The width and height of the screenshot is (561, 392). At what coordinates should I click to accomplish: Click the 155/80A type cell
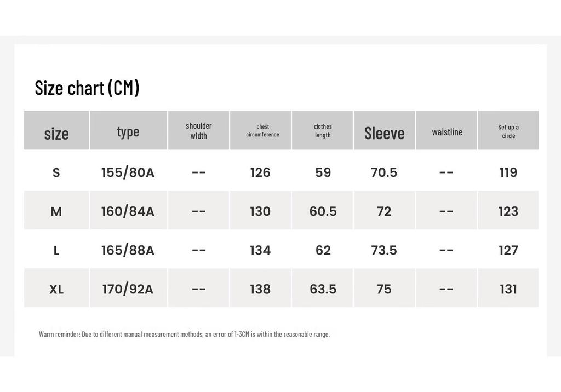[x=128, y=173]
